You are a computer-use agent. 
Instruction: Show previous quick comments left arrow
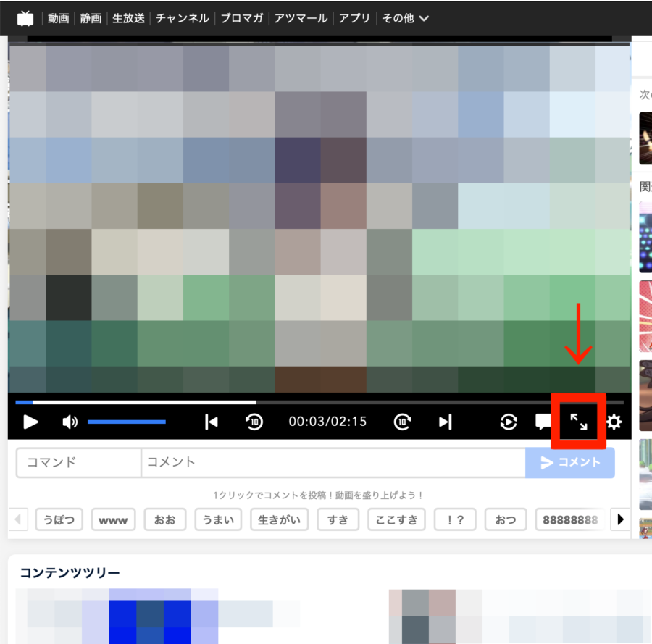pyautogui.click(x=18, y=519)
